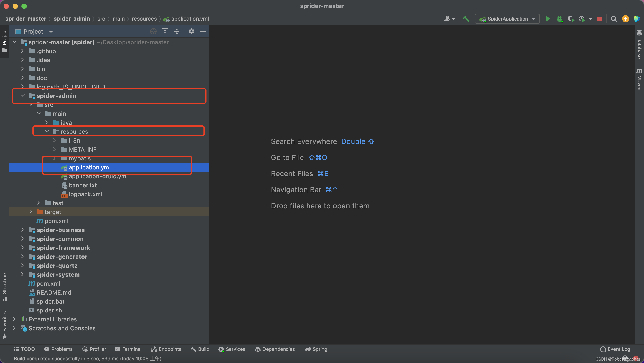
Task: Open the Debug SpiderApplication panel
Action: click(x=559, y=19)
